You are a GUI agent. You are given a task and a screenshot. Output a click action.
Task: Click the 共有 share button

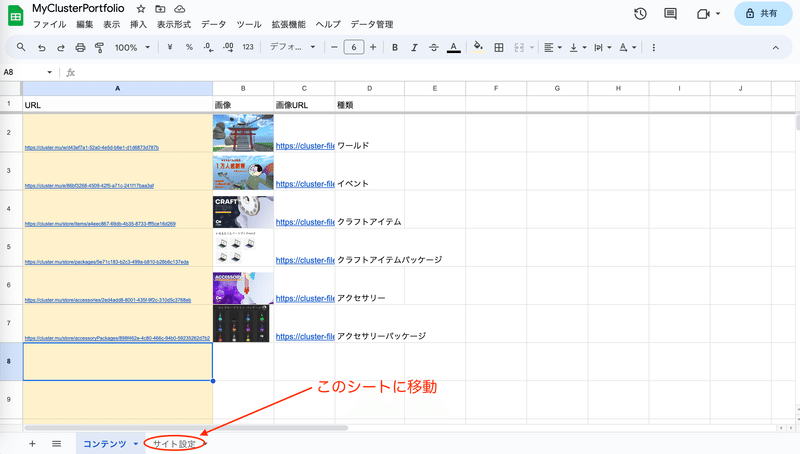coord(762,13)
